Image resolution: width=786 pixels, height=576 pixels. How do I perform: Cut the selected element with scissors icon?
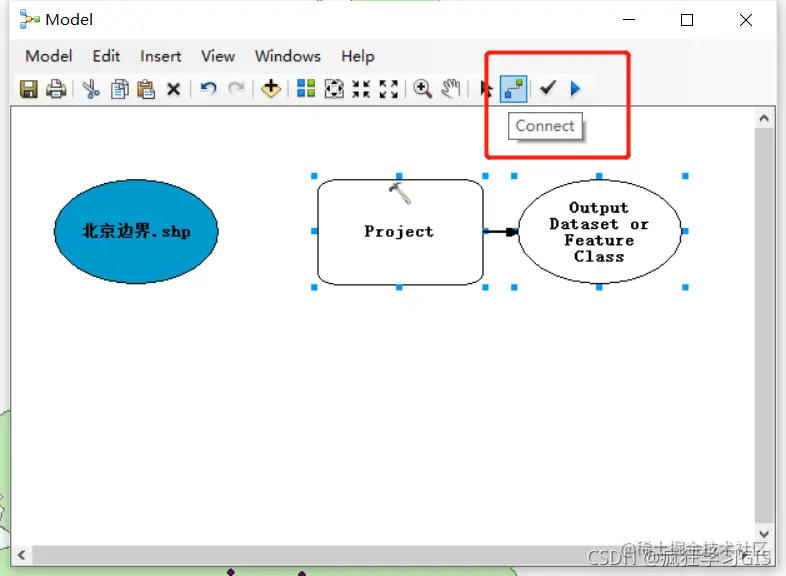pos(91,89)
